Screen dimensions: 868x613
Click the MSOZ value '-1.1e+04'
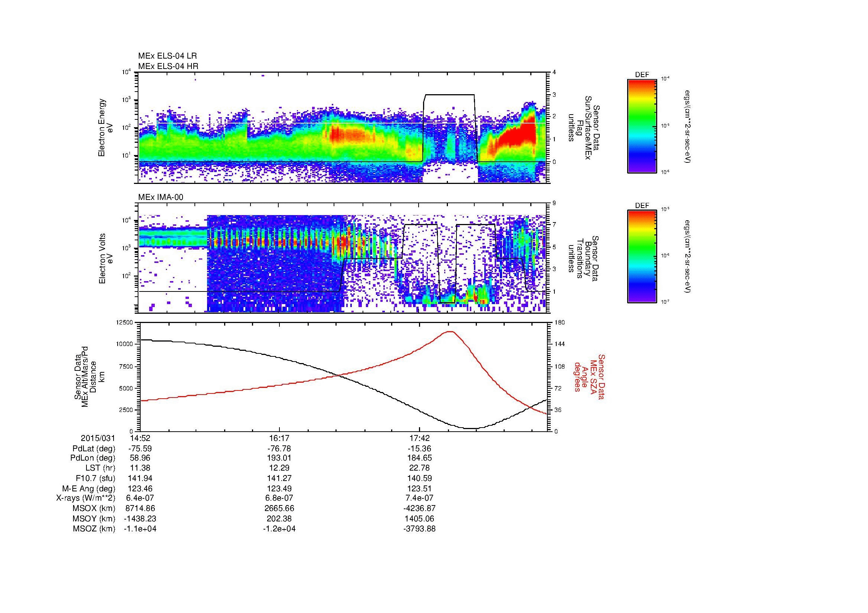pos(140,529)
